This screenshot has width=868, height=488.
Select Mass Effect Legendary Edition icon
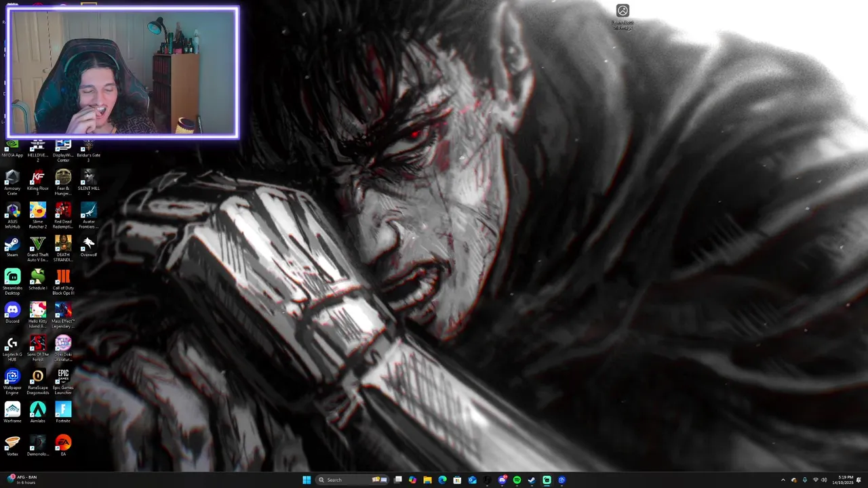[63, 316]
